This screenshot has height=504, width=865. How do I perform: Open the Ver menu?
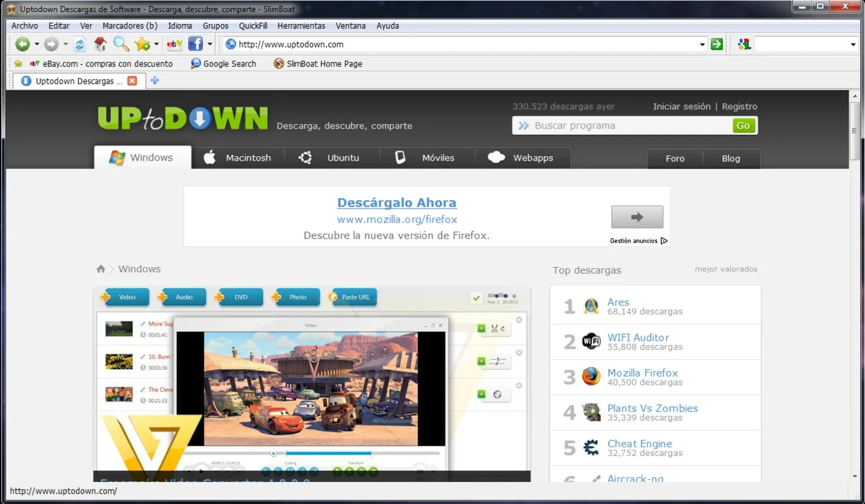point(86,26)
